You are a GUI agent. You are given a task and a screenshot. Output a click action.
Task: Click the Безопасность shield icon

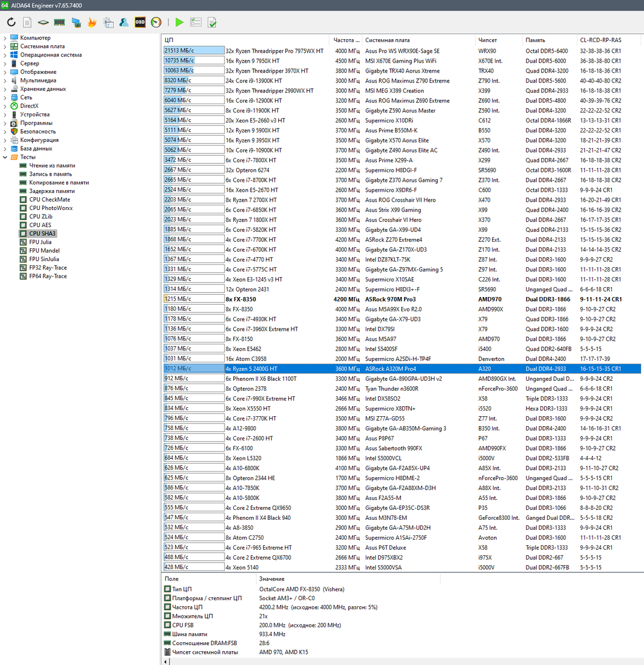tap(14, 131)
